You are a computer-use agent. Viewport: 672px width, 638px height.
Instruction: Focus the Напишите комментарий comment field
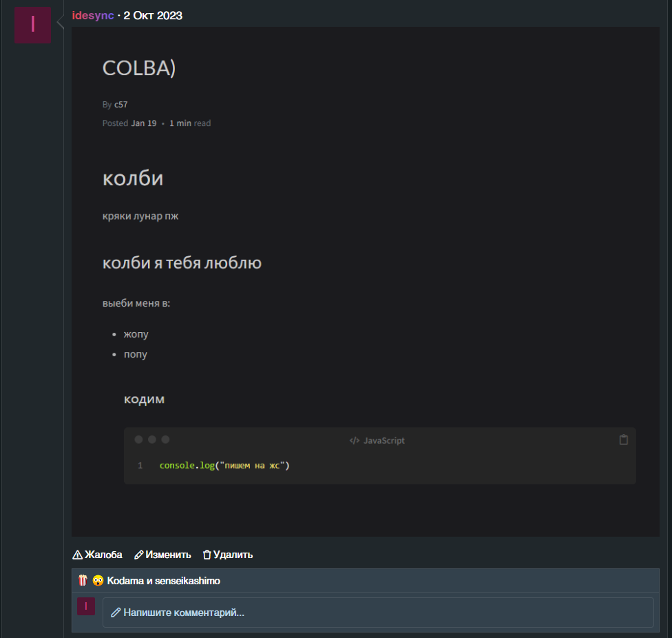[x=378, y=613]
